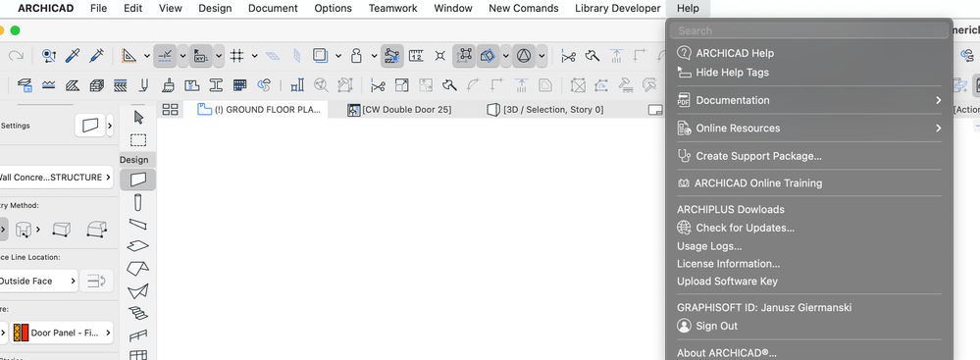This screenshot has height=360, width=980.
Task: Expand the Online Resources submenu
Action: click(x=809, y=129)
